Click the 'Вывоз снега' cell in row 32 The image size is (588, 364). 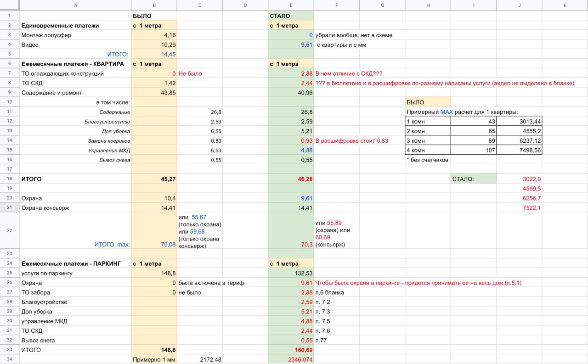coord(75,341)
